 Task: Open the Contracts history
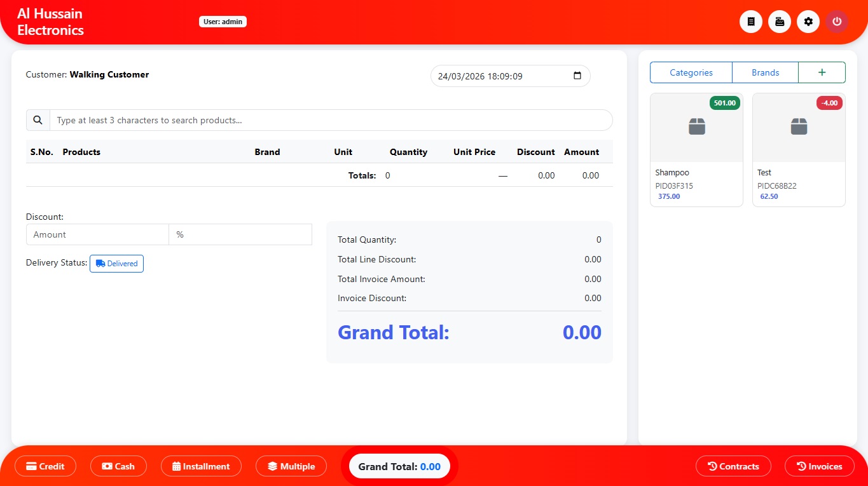tap(733, 466)
